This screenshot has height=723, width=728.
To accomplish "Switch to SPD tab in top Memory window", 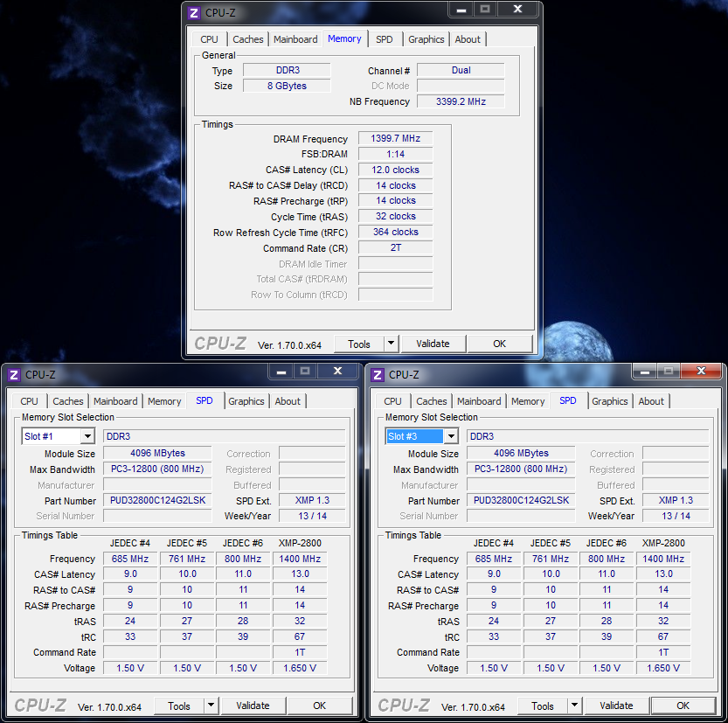I will pos(385,39).
